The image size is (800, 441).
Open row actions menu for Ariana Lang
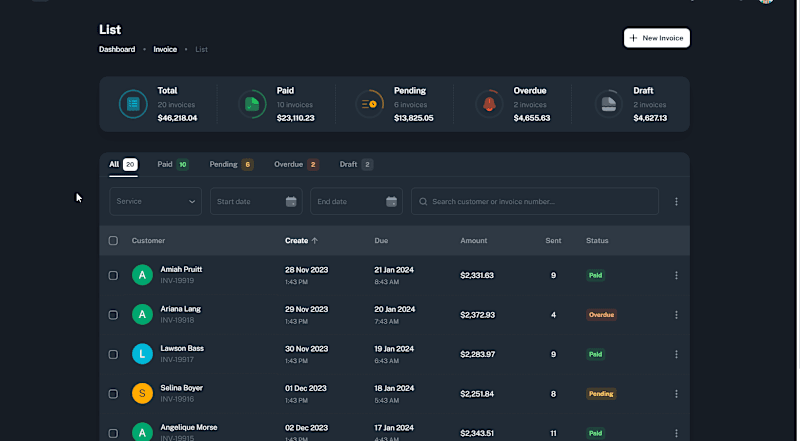pos(676,315)
